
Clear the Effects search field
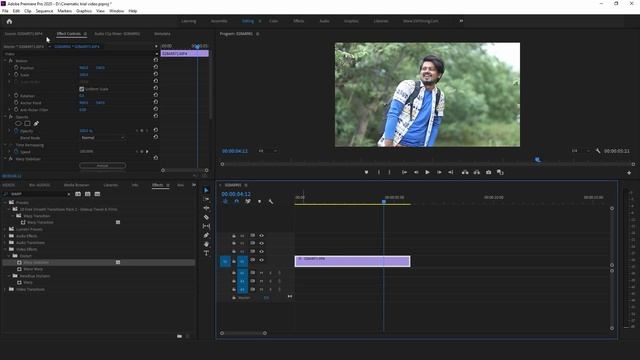click(68, 194)
